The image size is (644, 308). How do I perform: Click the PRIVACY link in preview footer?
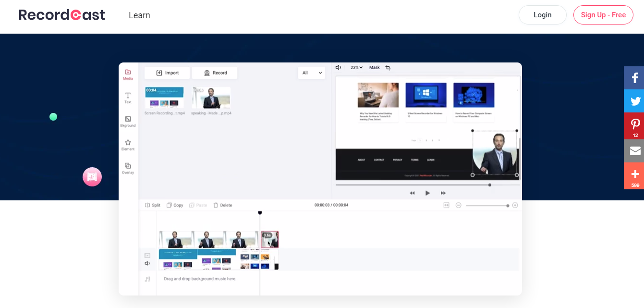click(397, 160)
